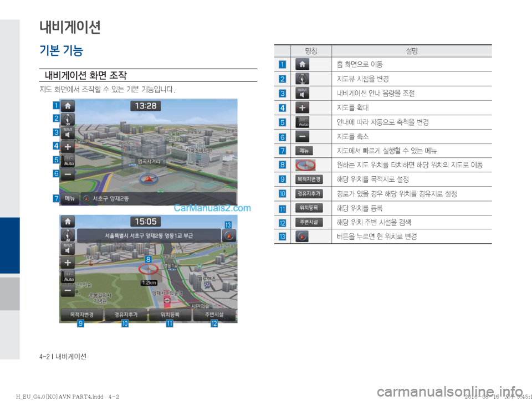Screen dimensions: 532x401
Task: Select description text 지도를 축소
Action: 352,136
